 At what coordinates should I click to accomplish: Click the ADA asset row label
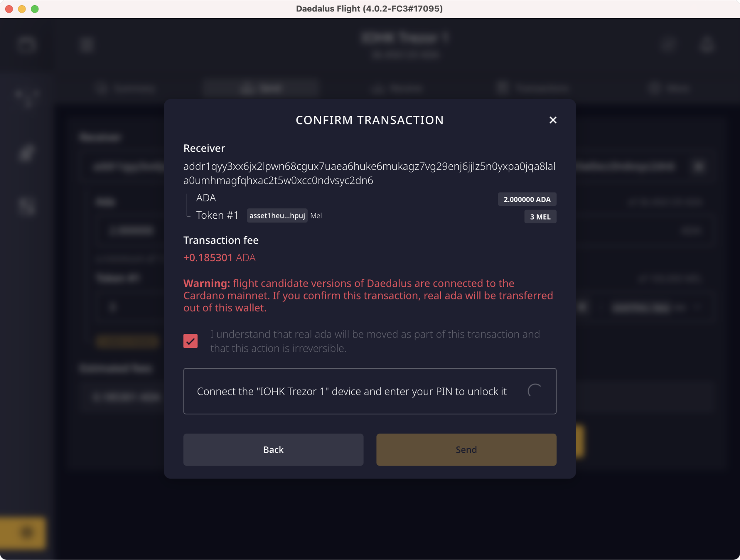[x=206, y=198]
